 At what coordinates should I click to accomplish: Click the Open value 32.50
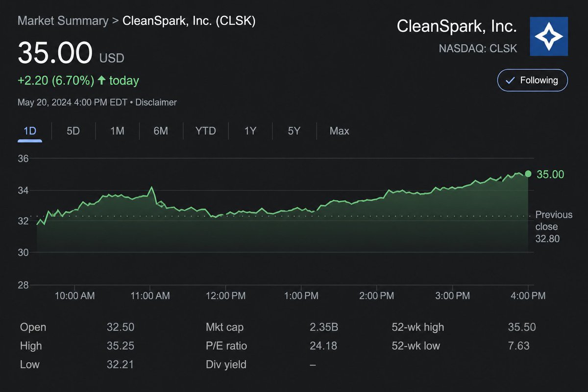pyautogui.click(x=121, y=327)
